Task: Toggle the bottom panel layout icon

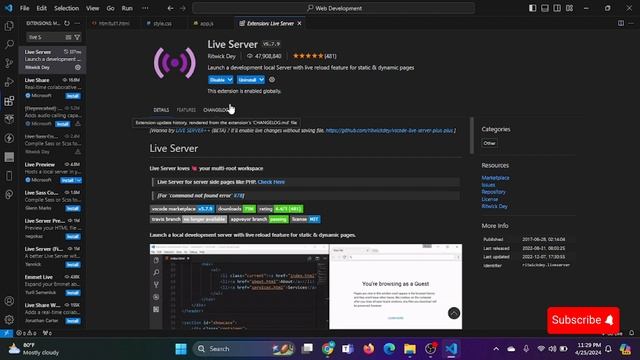Action: (x=544, y=8)
